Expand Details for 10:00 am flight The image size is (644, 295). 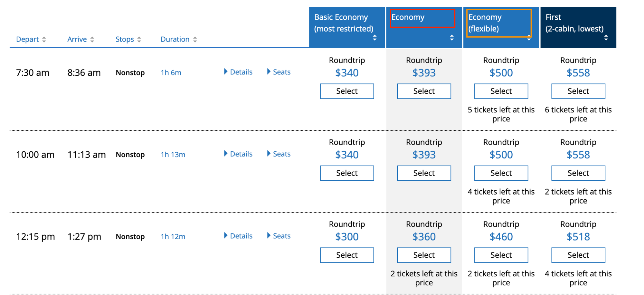tap(238, 154)
